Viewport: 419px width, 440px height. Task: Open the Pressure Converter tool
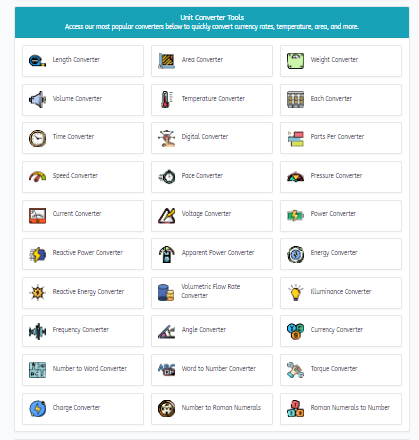pyautogui.click(x=341, y=177)
